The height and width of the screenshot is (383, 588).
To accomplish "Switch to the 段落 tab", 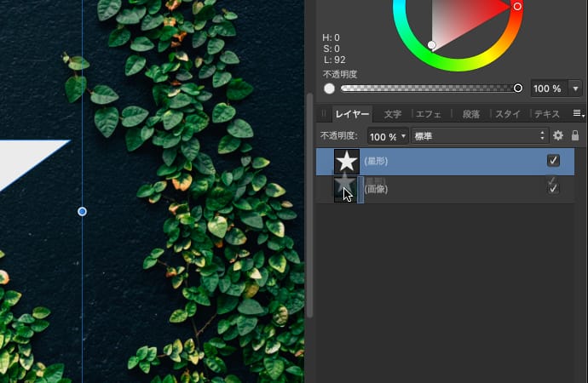I will [x=470, y=114].
